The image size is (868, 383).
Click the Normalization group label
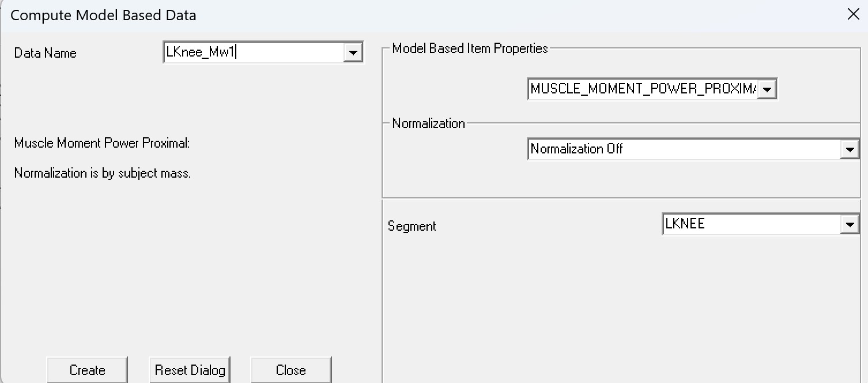(428, 123)
